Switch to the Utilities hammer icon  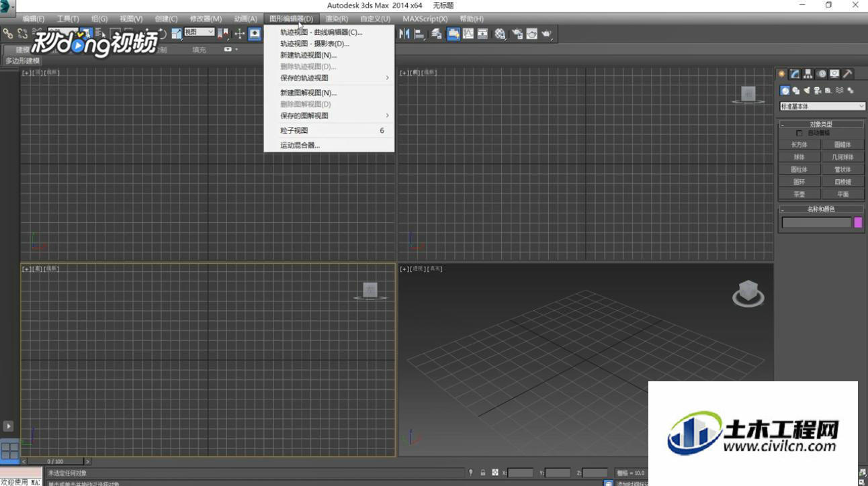point(848,74)
